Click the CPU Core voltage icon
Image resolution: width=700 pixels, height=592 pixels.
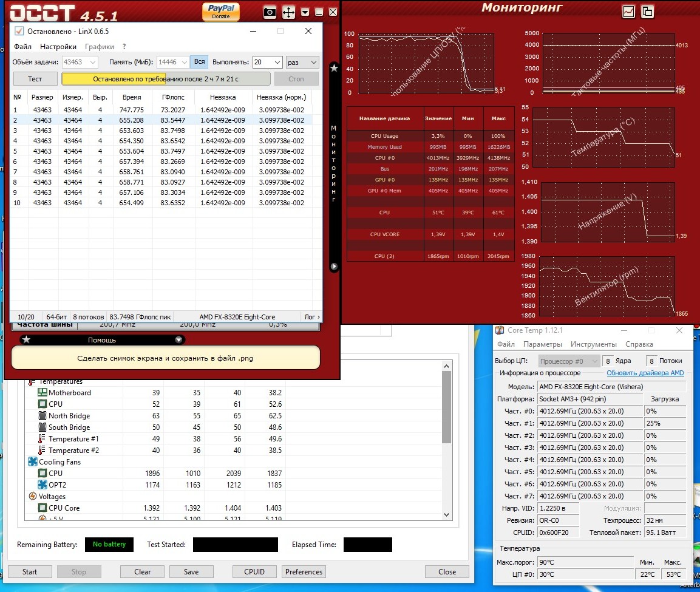42,508
